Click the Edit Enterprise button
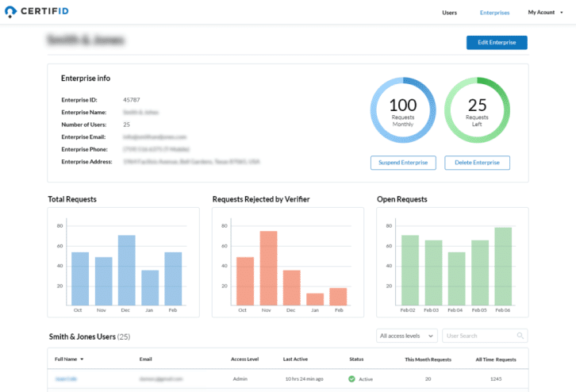576x392 pixels. point(497,43)
